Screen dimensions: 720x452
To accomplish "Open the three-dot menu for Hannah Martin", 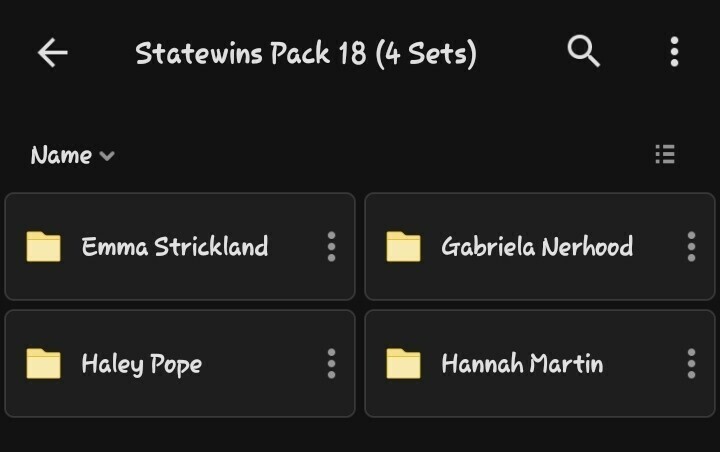I will [692, 364].
